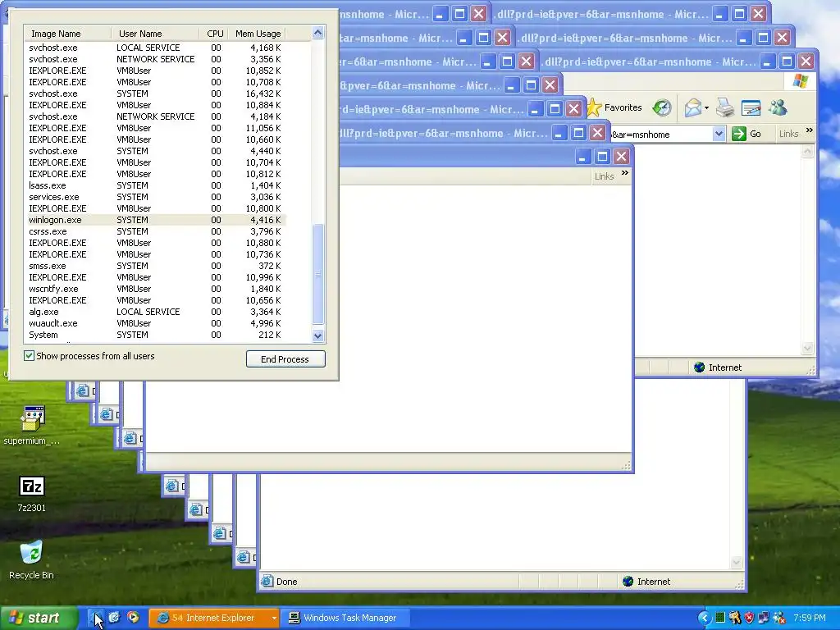Select svchost.exe row using 16,432 K

pyautogui.click(x=156, y=94)
